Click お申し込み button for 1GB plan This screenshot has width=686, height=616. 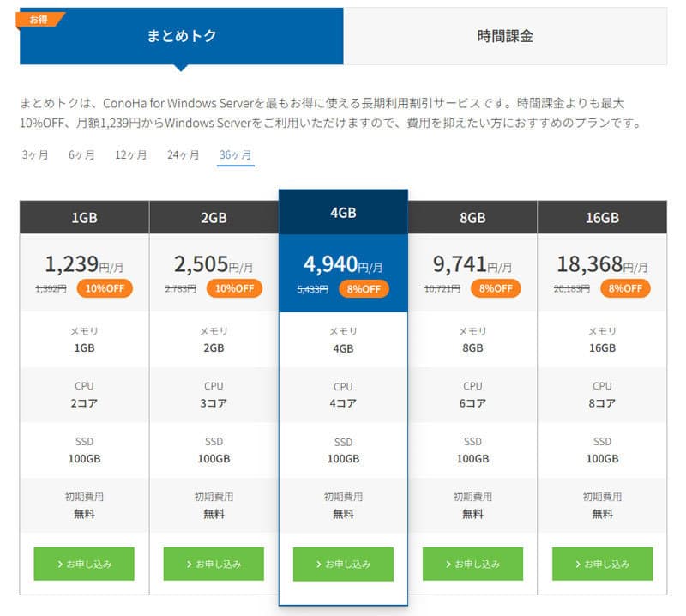[84, 564]
